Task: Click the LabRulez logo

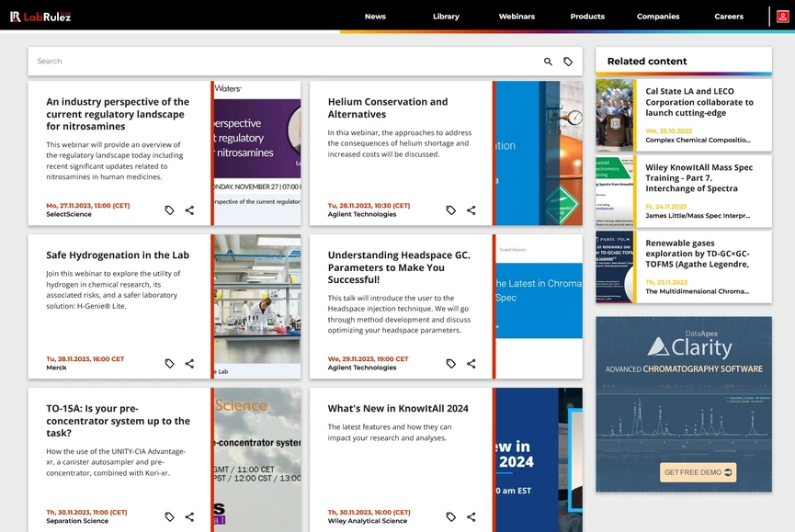Action: (x=40, y=17)
